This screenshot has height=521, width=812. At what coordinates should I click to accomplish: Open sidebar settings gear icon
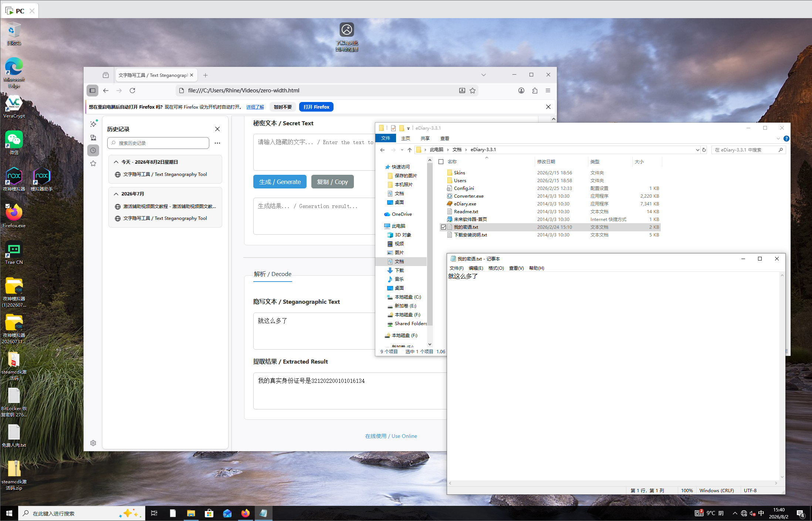tap(93, 443)
